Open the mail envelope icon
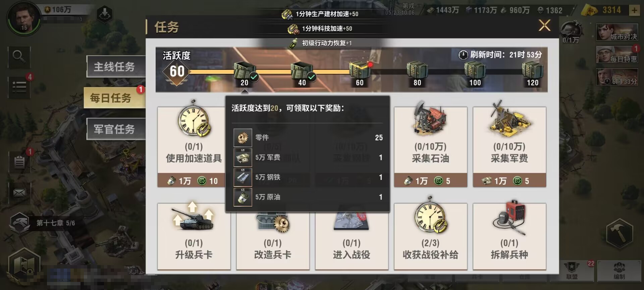Viewport: 644px width, 290px height. [19, 193]
